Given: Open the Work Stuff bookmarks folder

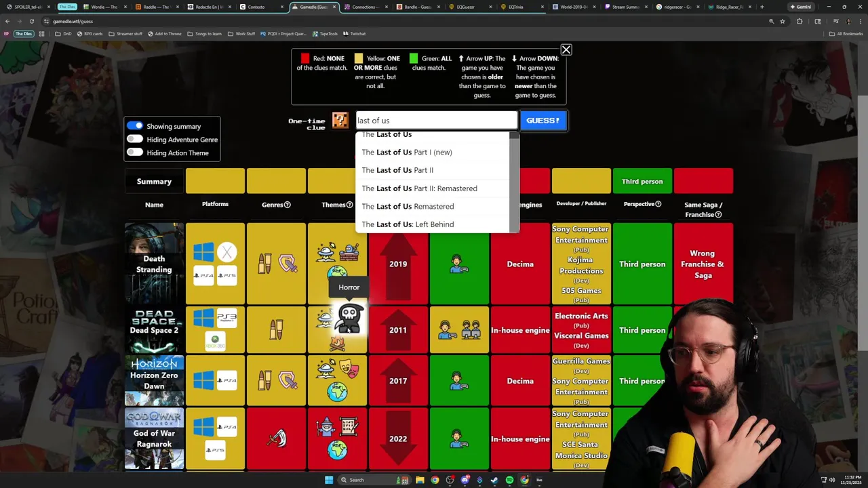Looking at the screenshot, I should point(241,33).
